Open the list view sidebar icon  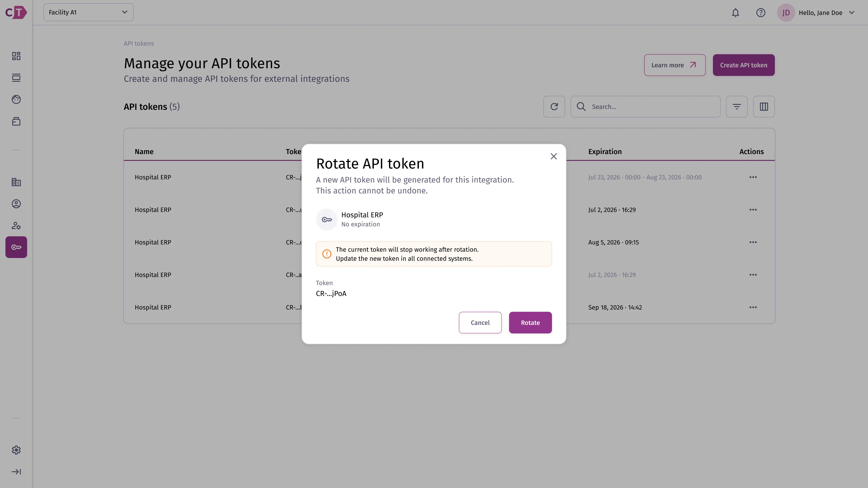tap(16, 78)
